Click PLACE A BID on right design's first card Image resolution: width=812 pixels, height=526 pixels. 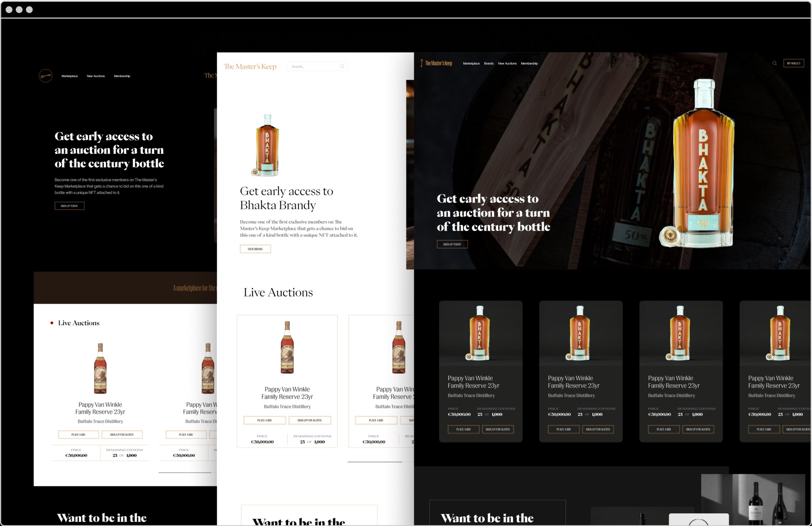463,429
